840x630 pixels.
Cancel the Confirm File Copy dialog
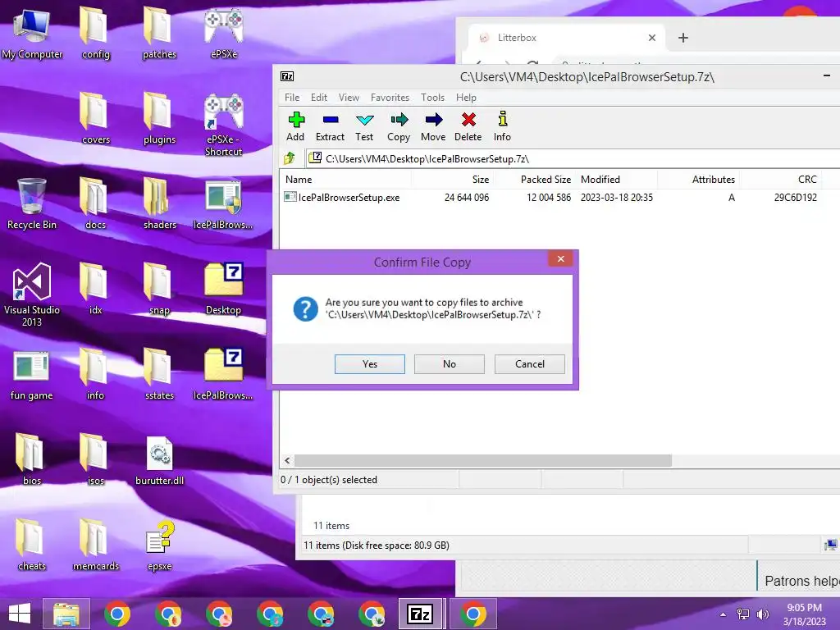pyautogui.click(x=530, y=363)
